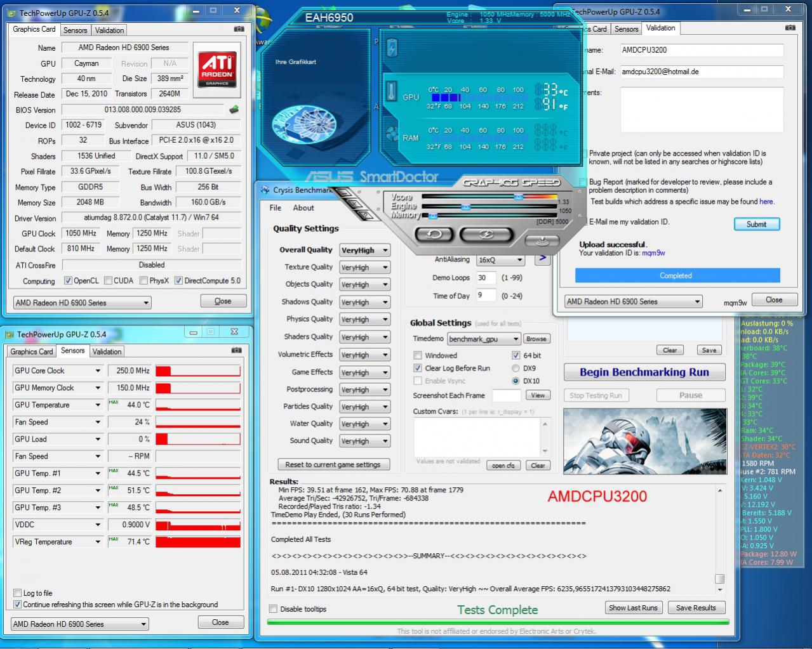Click the GPU-Z icon in the Sensors window title bar

10,334
